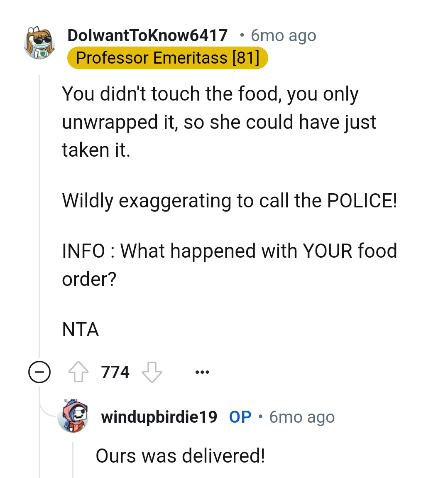Open windupbirdie19's profile

pyautogui.click(x=158, y=417)
